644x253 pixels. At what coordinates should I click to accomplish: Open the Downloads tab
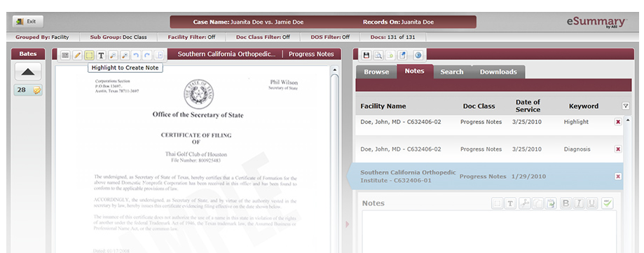498,72
